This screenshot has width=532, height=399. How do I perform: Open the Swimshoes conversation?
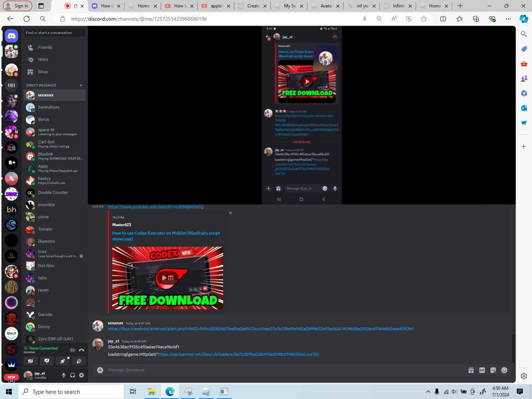click(x=55, y=107)
